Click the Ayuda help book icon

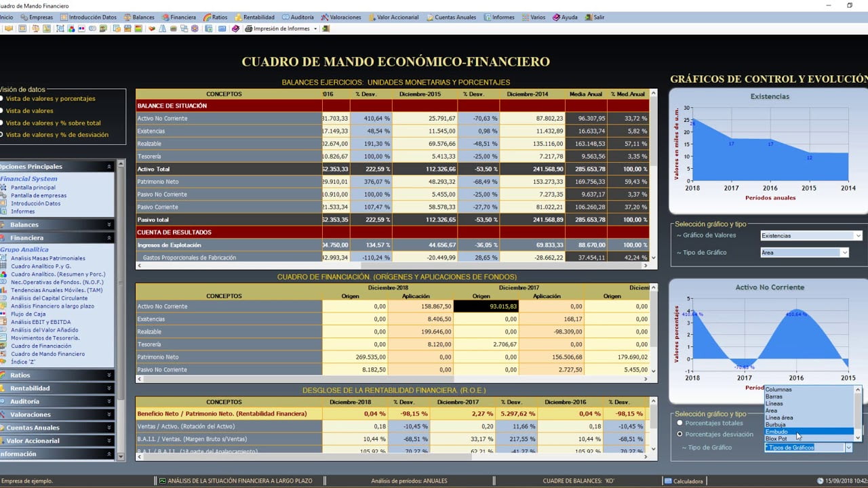555,17
